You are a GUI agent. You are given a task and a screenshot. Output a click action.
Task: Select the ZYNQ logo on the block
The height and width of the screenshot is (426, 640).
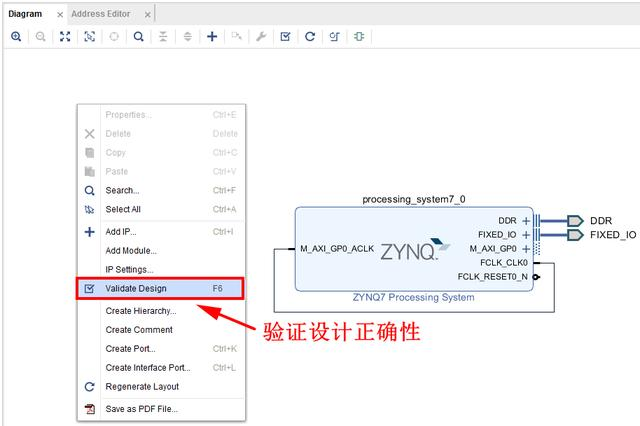coord(415,250)
